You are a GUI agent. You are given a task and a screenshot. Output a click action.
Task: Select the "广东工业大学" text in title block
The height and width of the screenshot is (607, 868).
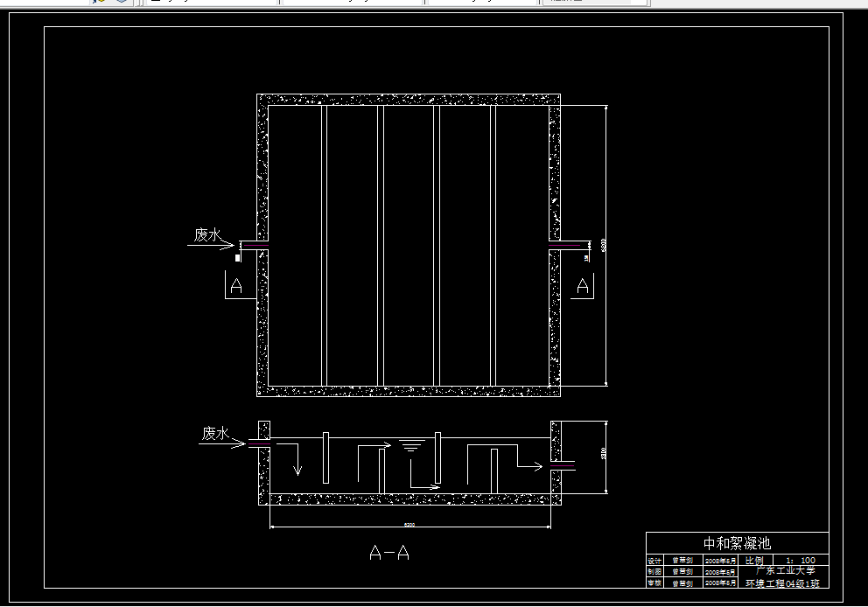pos(786,570)
